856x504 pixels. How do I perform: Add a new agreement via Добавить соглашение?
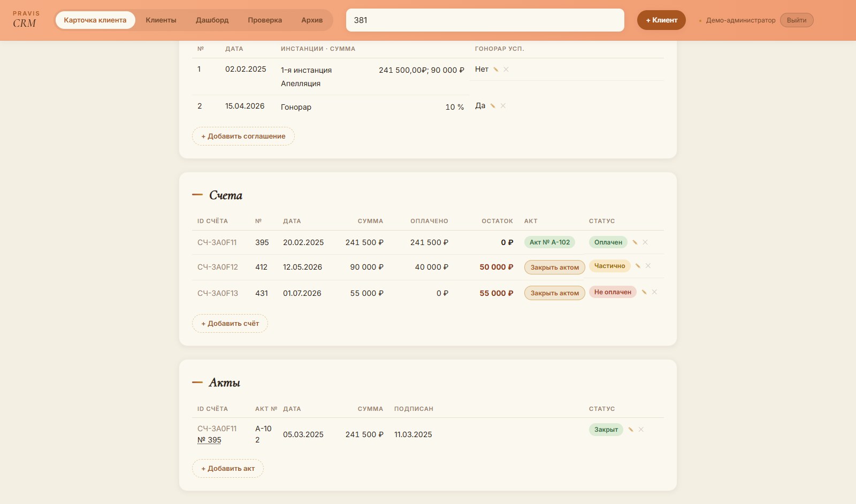pyautogui.click(x=243, y=136)
